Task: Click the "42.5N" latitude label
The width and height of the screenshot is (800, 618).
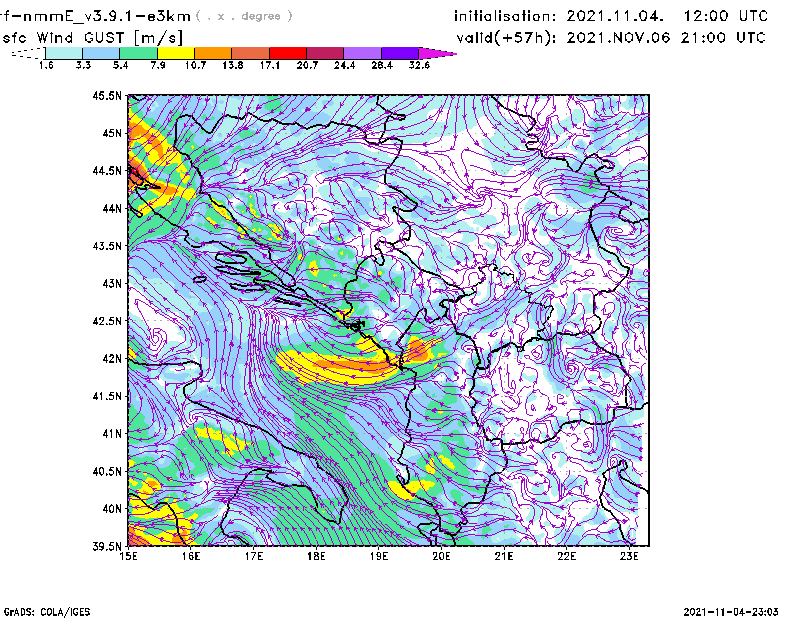Action: click(107, 321)
